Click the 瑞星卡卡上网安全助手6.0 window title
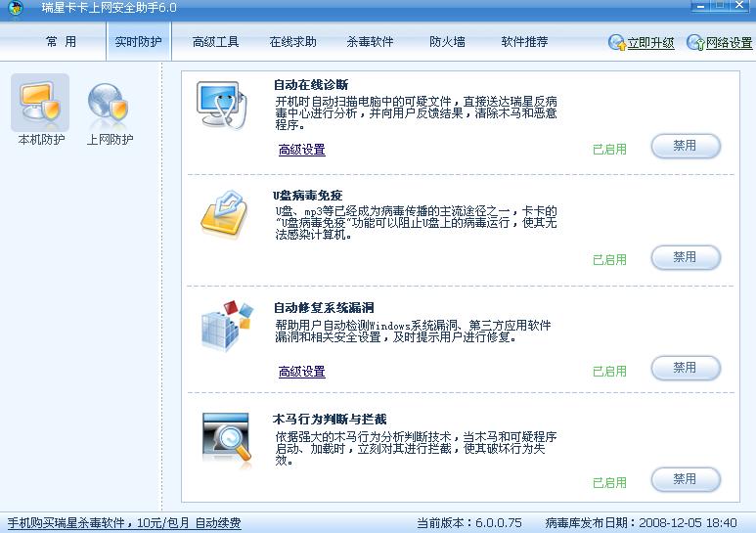 click(x=109, y=8)
